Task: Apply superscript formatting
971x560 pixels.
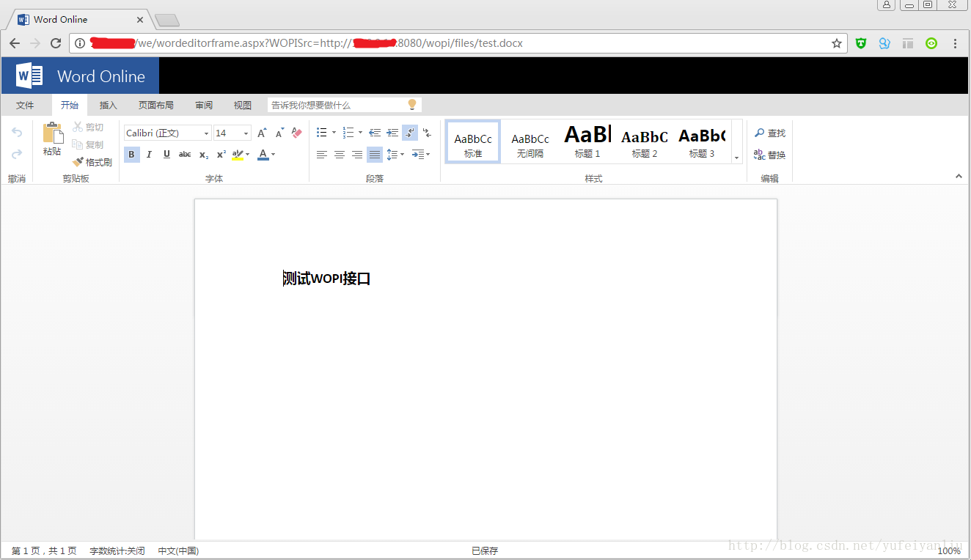Action: [x=221, y=155]
